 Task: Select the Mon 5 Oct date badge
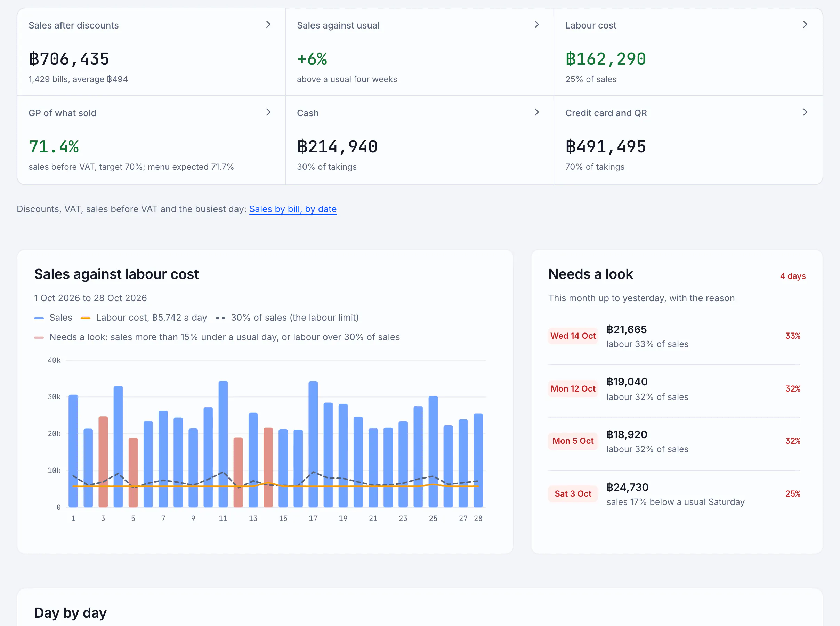(573, 441)
